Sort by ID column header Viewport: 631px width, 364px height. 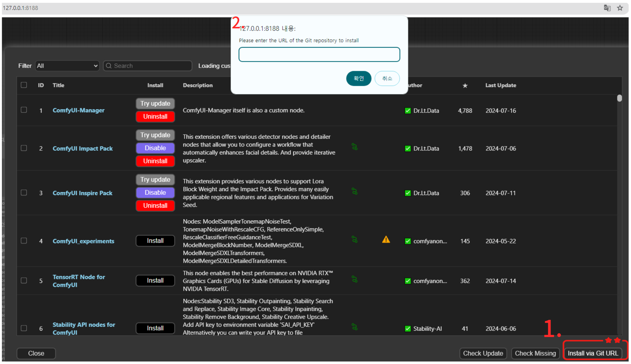coord(41,85)
